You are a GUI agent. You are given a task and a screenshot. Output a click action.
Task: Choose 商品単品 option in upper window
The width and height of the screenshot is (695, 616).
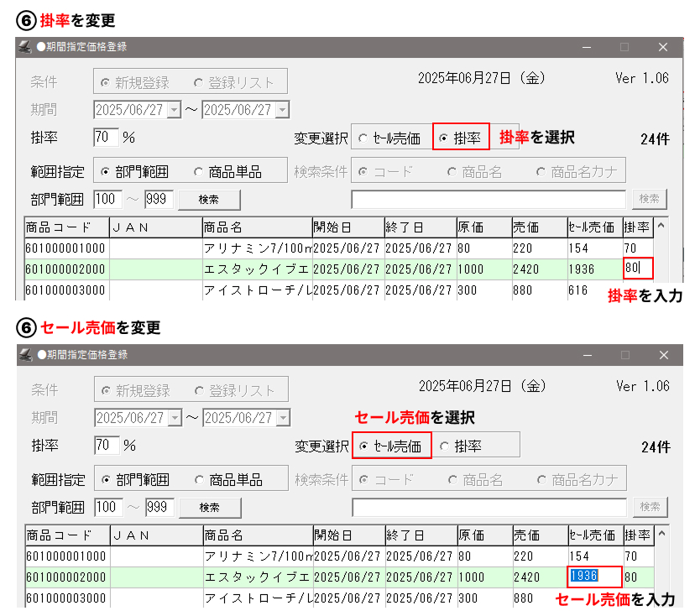199,172
